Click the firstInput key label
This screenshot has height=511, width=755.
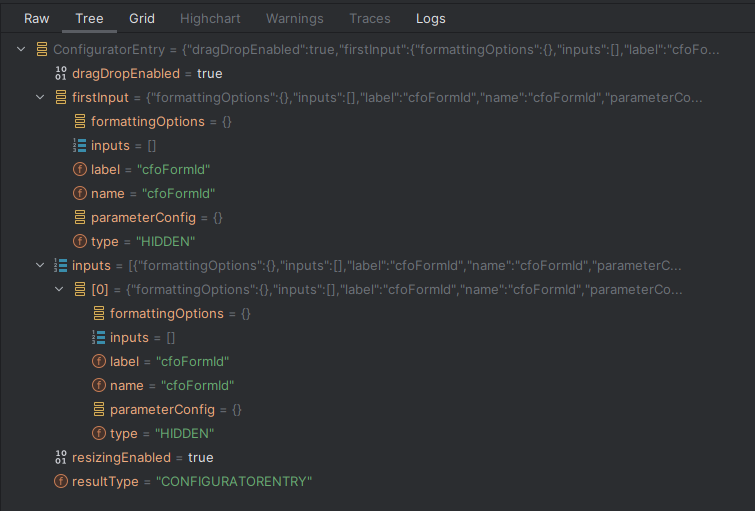point(100,97)
